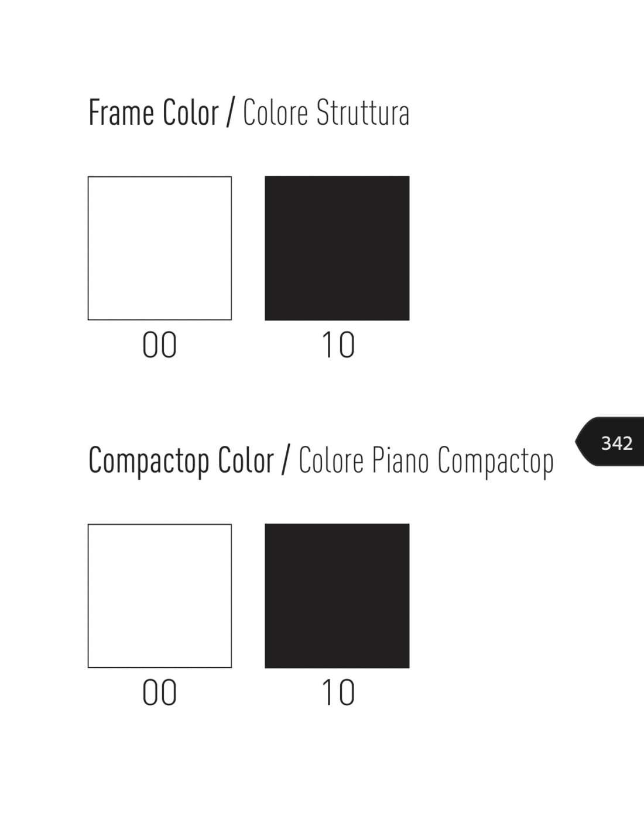Click the 00 label under Compactop Color

(160, 693)
